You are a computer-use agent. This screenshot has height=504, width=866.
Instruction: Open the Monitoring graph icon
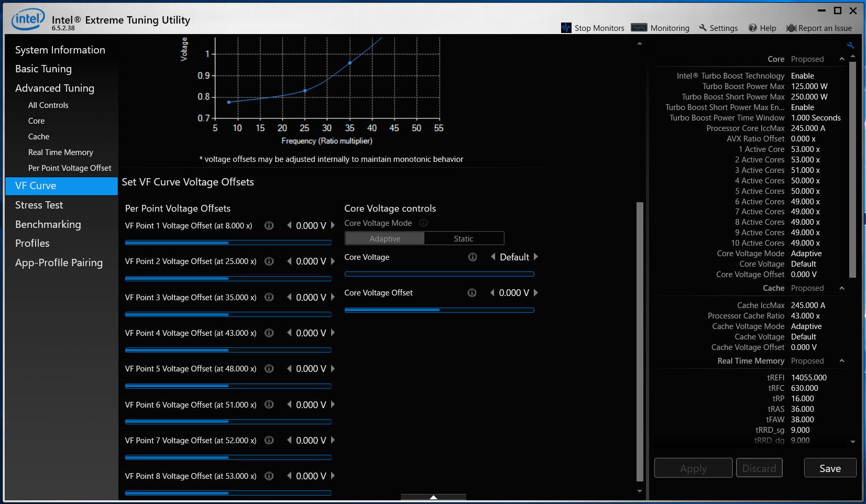coord(639,28)
